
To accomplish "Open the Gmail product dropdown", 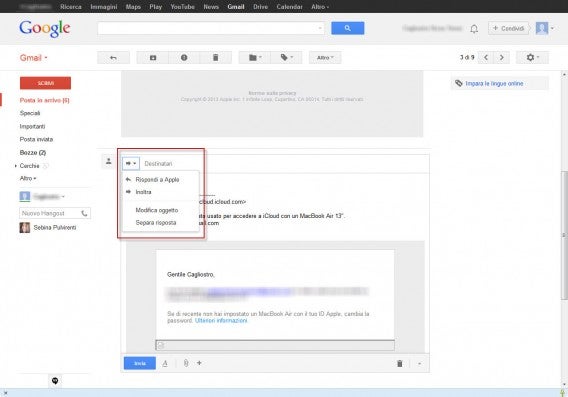I will (x=34, y=58).
